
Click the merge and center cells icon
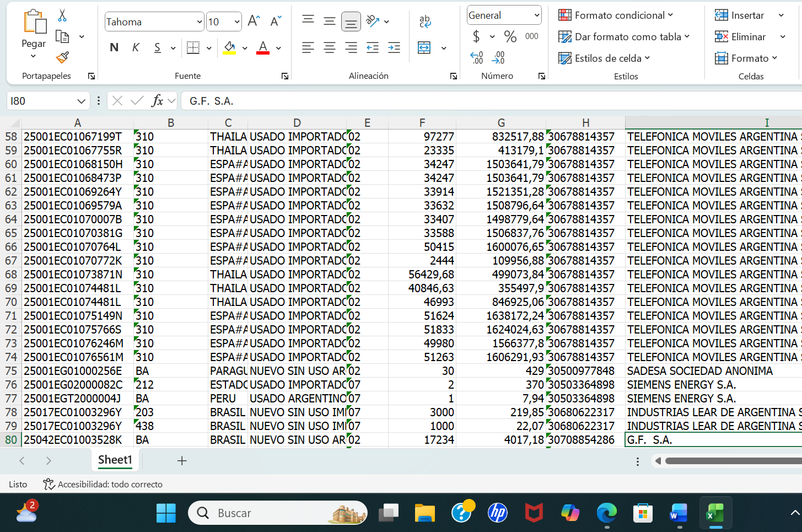(x=424, y=48)
